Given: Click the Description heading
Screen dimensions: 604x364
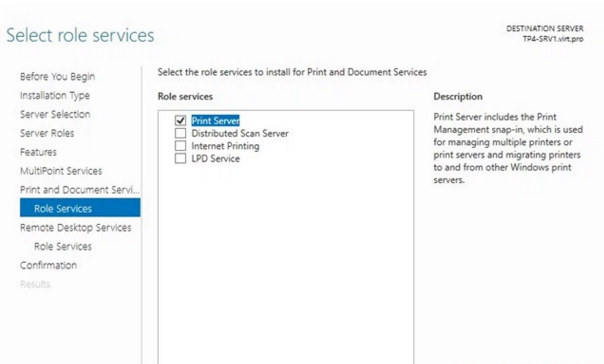Looking at the screenshot, I should click(x=458, y=97).
